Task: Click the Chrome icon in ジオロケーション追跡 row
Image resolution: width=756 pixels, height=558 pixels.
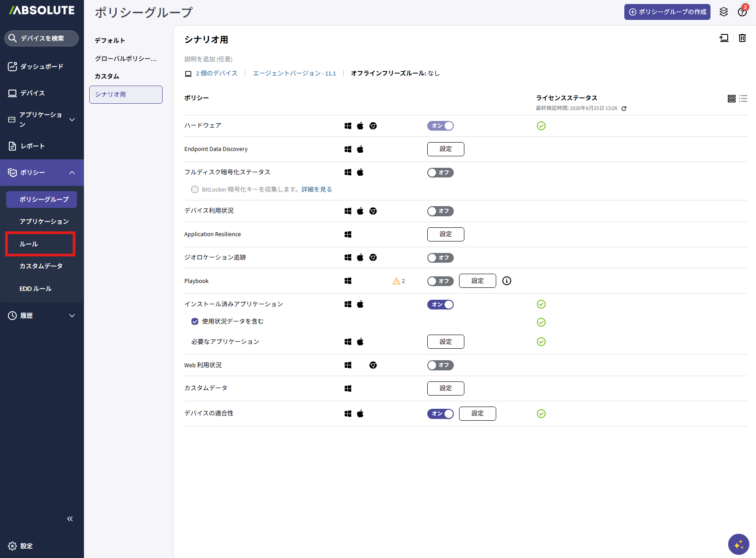Action: [x=373, y=257]
